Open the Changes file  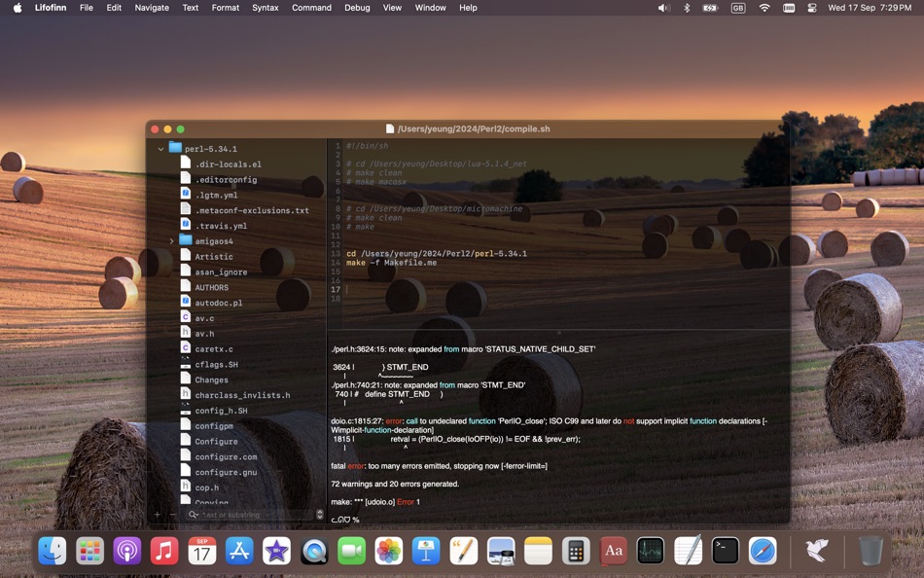[x=212, y=379]
